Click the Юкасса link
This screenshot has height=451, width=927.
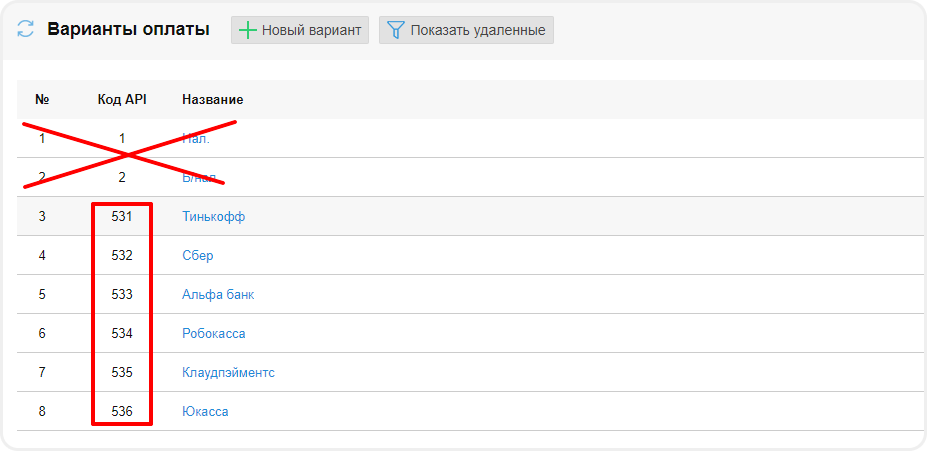(205, 412)
